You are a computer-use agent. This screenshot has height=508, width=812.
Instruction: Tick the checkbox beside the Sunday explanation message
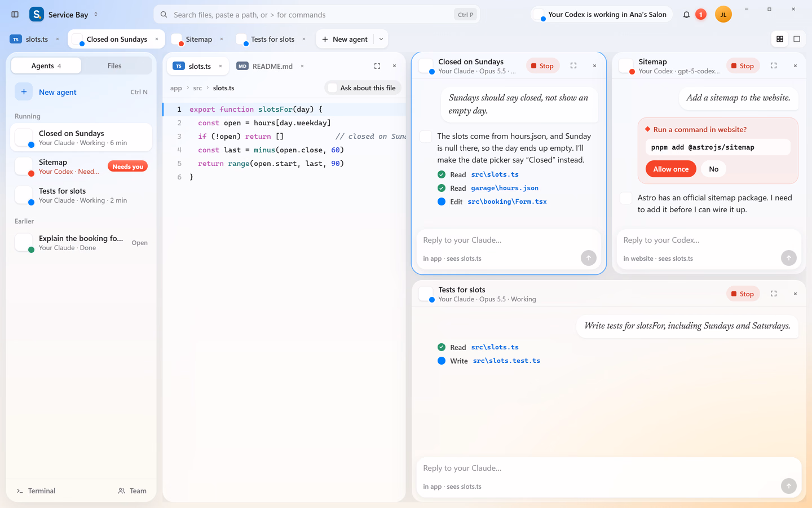tap(426, 136)
